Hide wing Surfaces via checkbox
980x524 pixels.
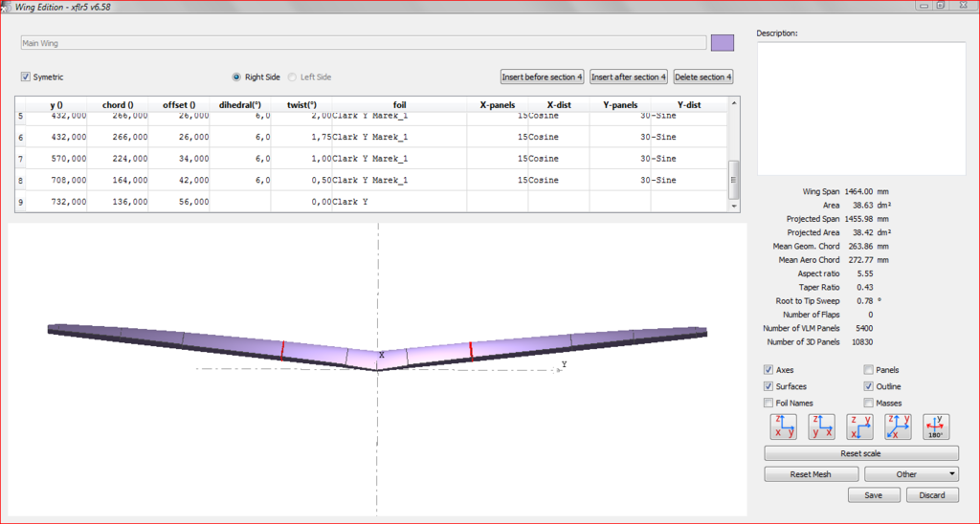click(769, 386)
